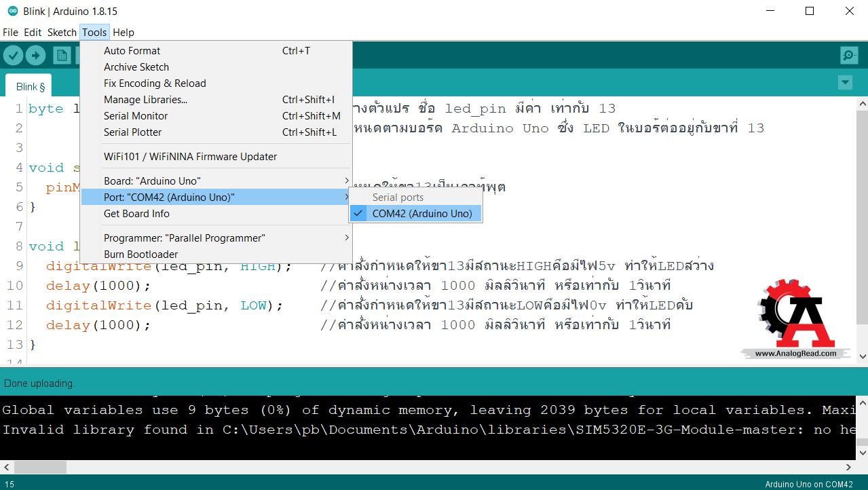The image size is (868, 490).
Task: Click the "LOW" keyword on line 11
Action: (x=254, y=305)
